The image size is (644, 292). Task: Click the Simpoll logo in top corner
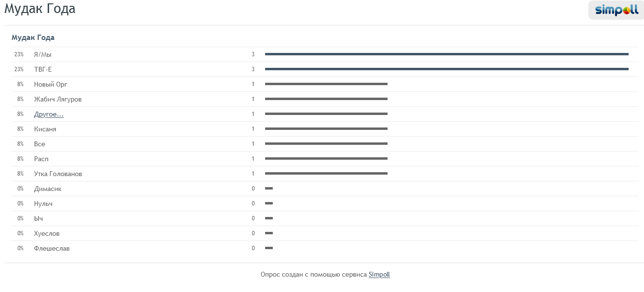click(616, 10)
